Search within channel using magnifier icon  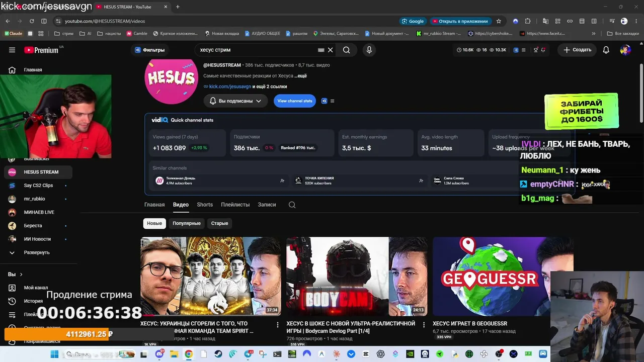coord(292,205)
